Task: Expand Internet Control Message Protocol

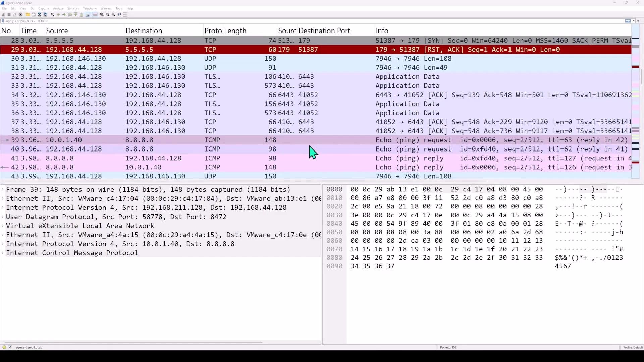Action: (x=3, y=253)
